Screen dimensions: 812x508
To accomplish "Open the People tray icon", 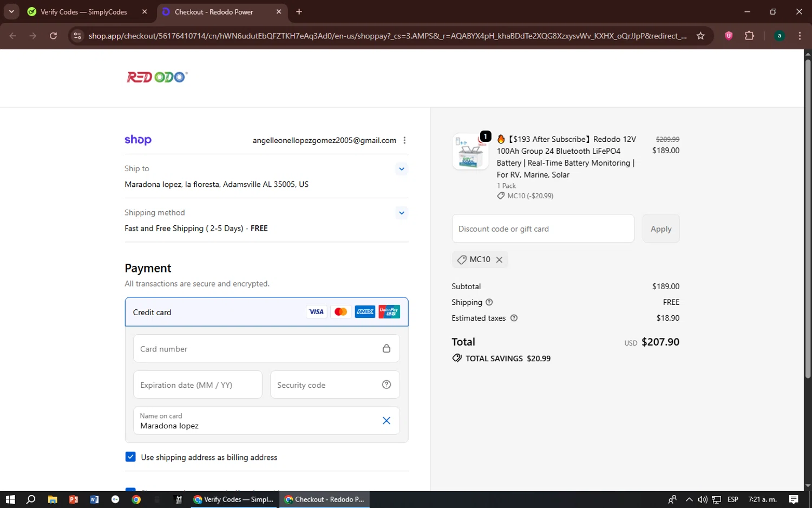I will pyautogui.click(x=672, y=499).
